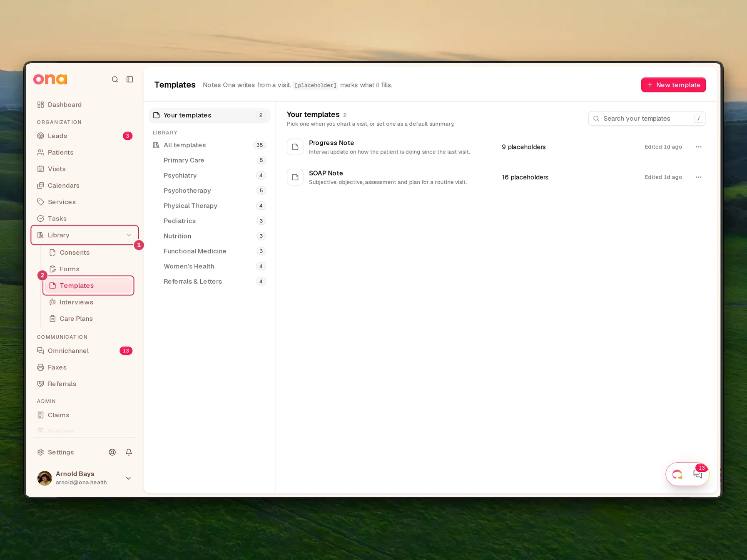Filter library by Women's Health
Image resolution: width=747 pixels, height=560 pixels.
(209, 266)
